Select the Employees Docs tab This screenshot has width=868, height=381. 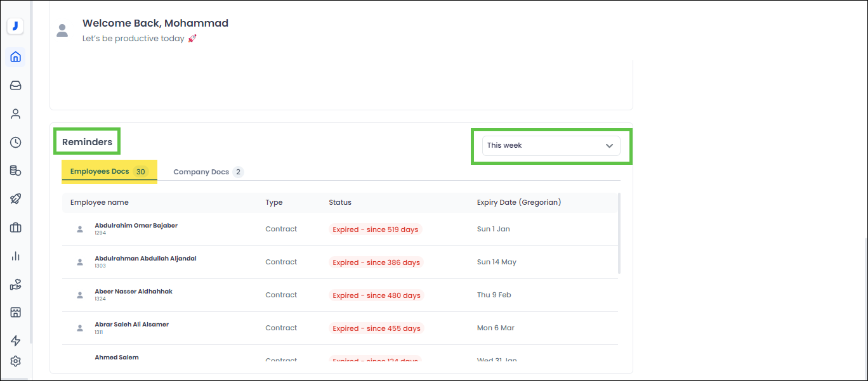click(x=109, y=172)
